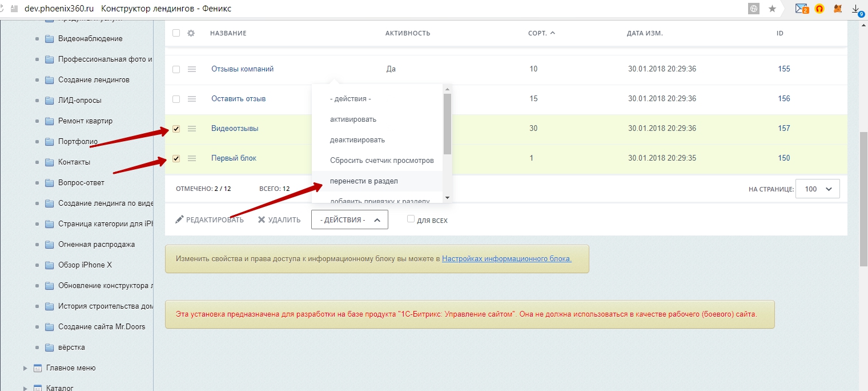Expand the Каталог tree node arrow
The image size is (868, 391).
click(x=25, y=388)
